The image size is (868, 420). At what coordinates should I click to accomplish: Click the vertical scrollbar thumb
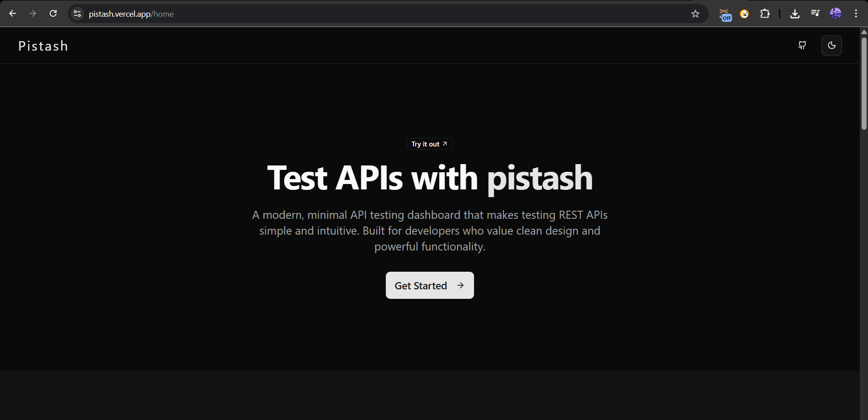pos(863,84)
